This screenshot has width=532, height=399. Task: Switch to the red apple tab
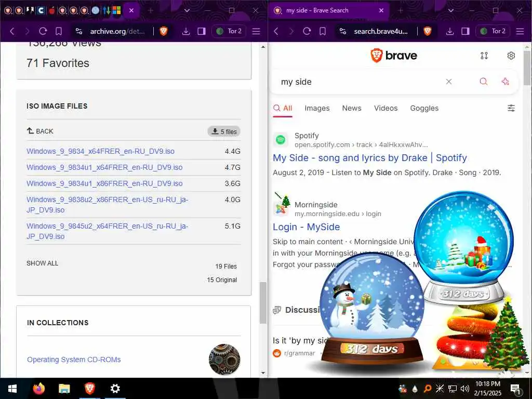point(51,10)
